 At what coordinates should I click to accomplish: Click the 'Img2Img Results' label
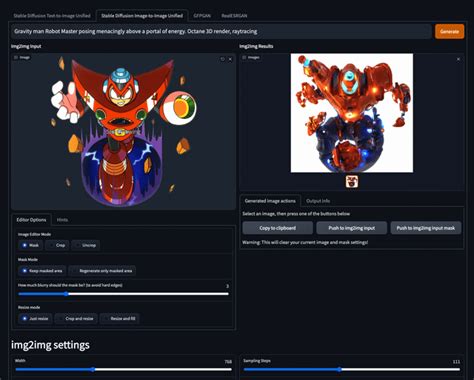pos(256,46)
